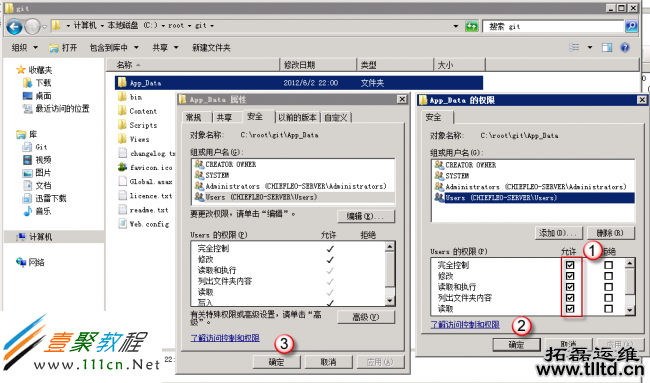The width and height of the screenshot is (650, 383).
Task: Toggle Deny checkbox for 完全控制
Action: pos(609,265)
